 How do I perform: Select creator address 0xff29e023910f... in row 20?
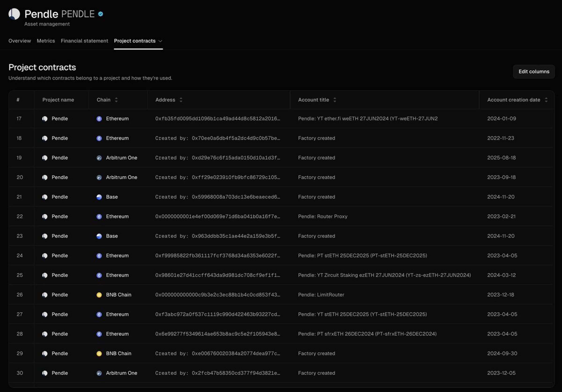coord(236,177)
